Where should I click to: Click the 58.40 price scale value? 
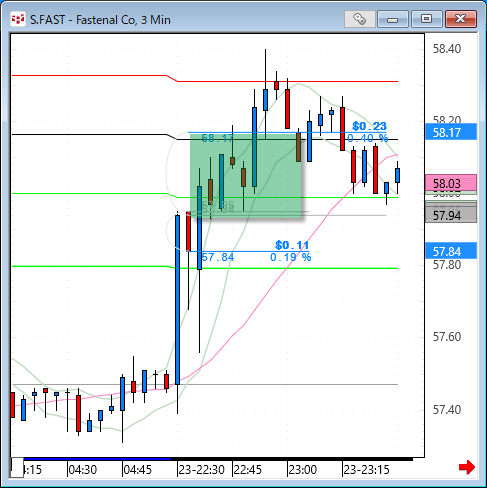[447, 49]
